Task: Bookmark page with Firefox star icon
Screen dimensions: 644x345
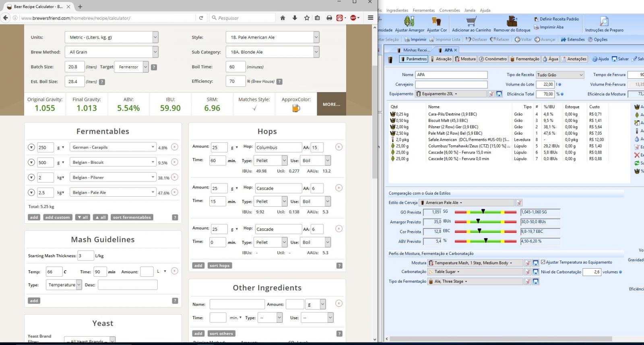Action: pos(307,18)
